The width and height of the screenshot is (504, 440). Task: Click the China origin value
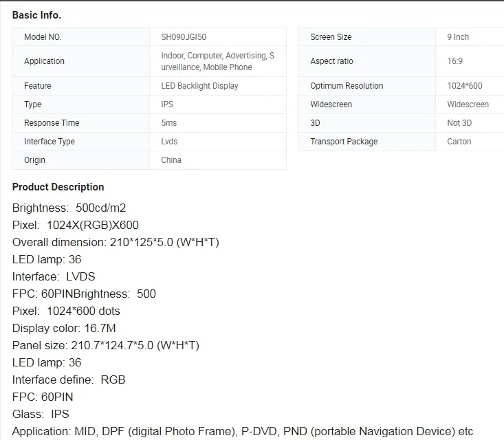171,160
